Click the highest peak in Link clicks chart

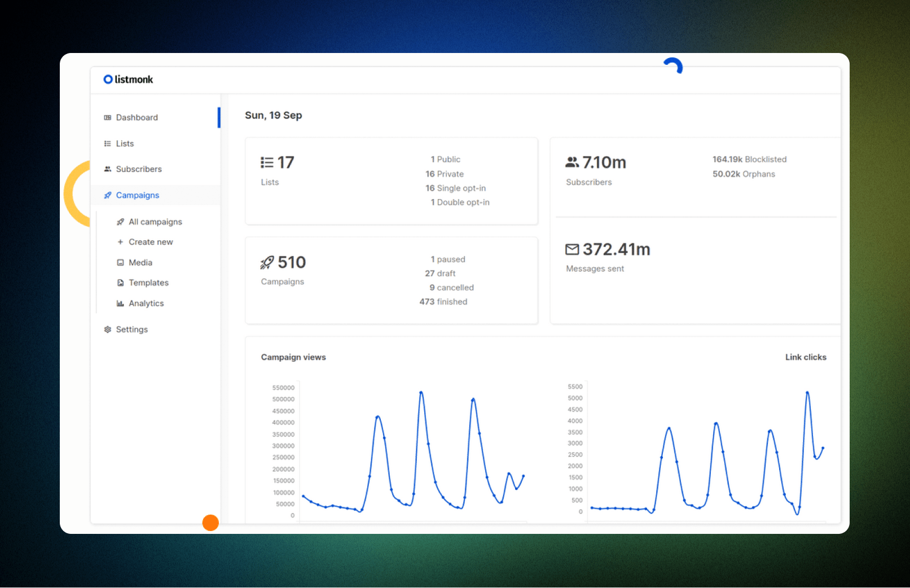pos(807,392)
